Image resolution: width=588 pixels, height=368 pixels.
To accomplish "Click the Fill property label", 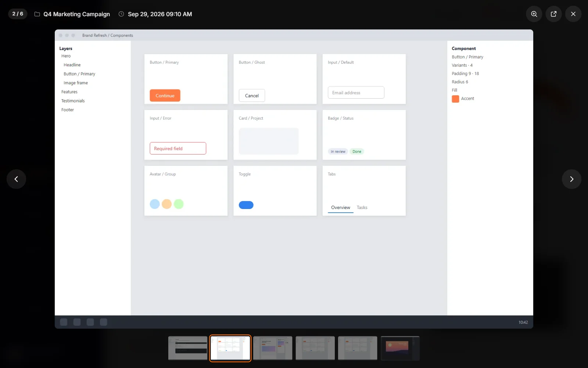I will pyautogui.click(x=455, y=90).
